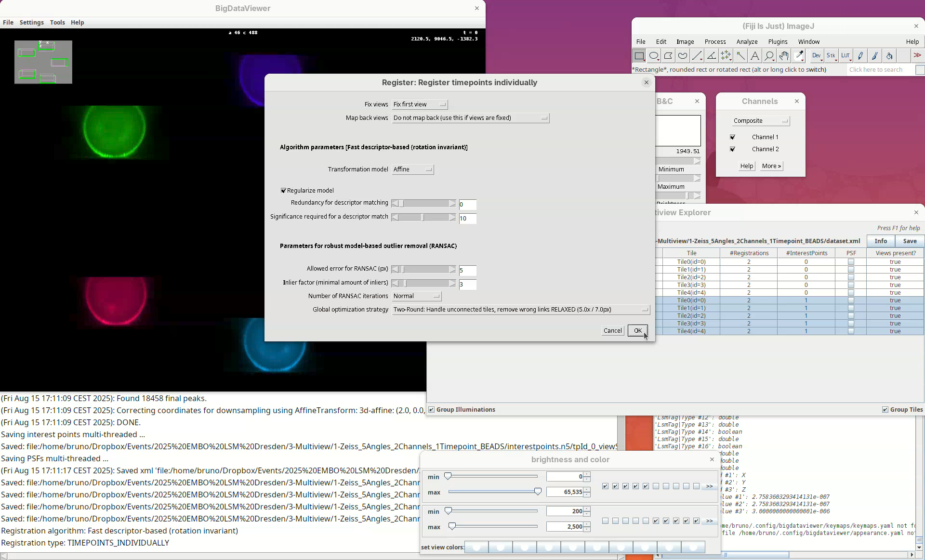This screenshot has width=925, height=560.
Task: Select the Magnifying glass tool
Action: point(769,56)
